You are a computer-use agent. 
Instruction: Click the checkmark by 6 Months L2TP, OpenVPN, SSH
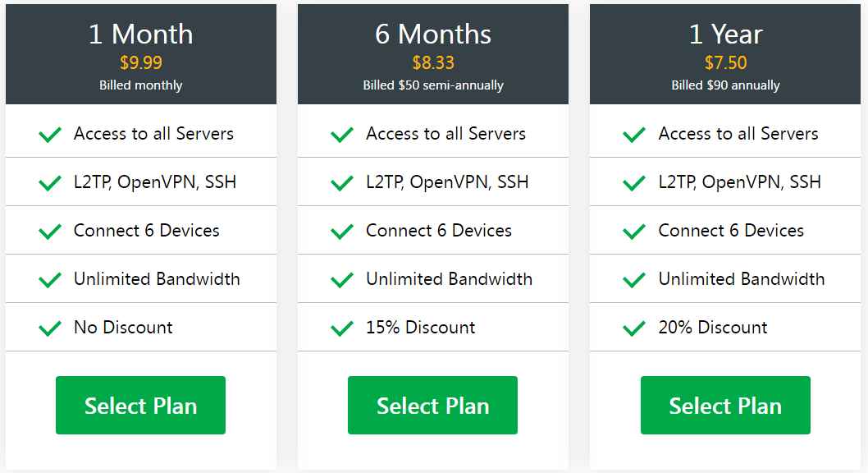[341, 183]
